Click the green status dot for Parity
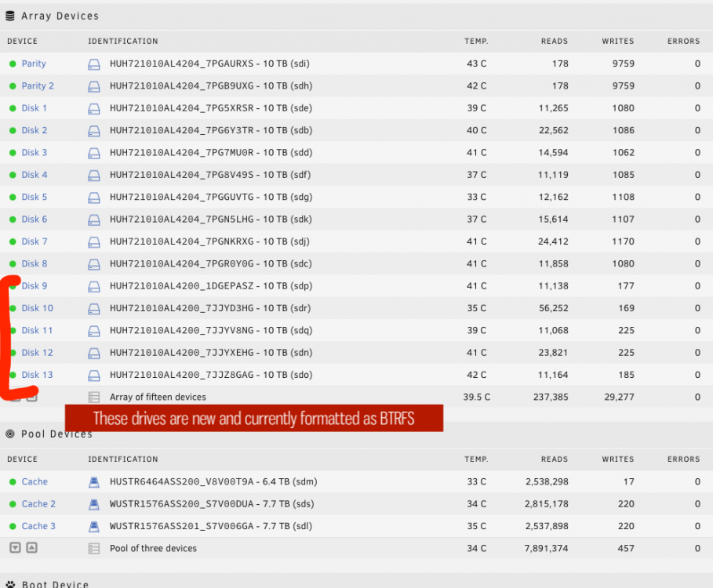713x588 pixels. pos(13,64)
